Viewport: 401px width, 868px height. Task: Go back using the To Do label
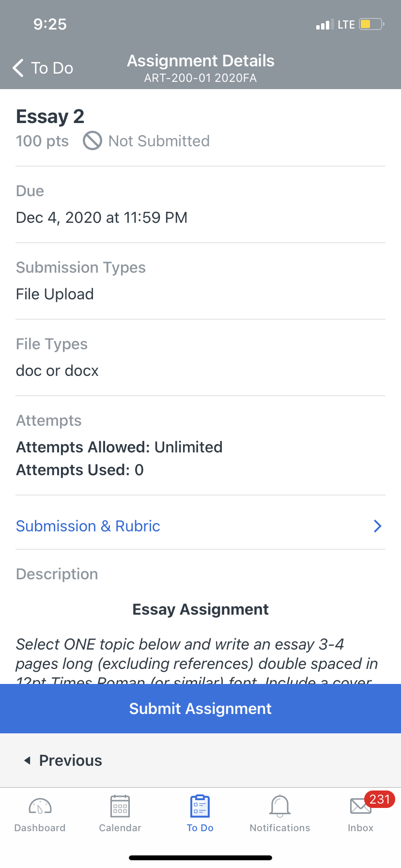tap(52, 68)
